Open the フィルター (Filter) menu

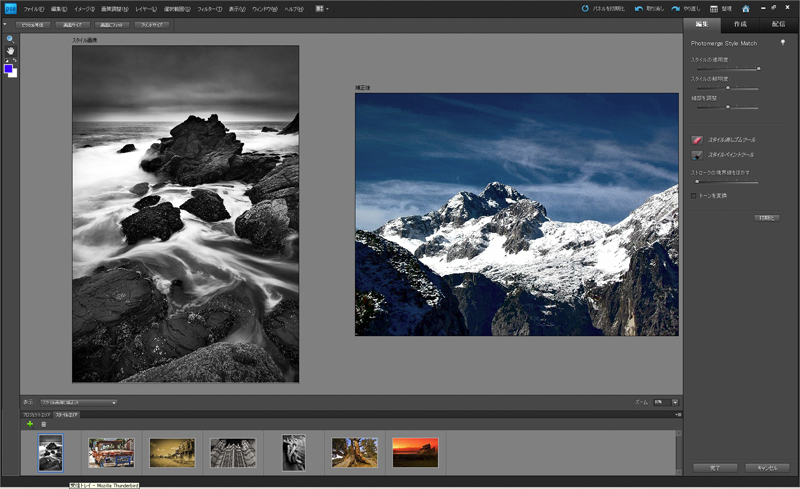(x=211, y=8)
